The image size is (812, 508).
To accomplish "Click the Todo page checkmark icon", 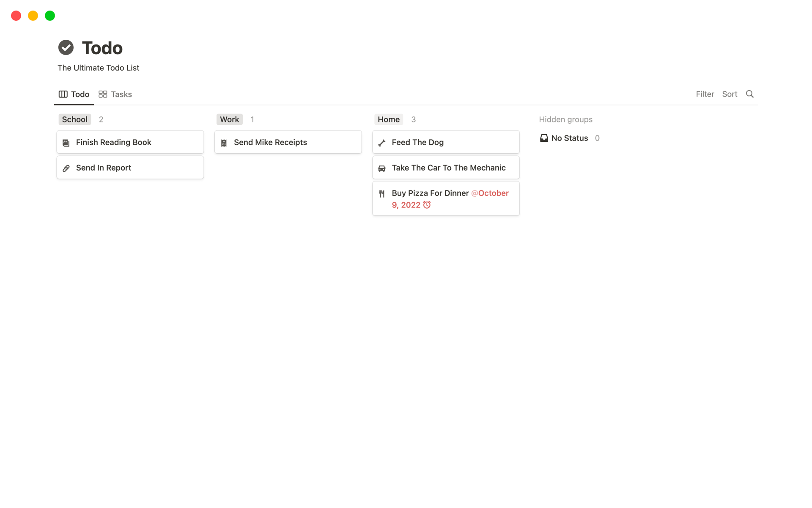I will coord(66,47).
